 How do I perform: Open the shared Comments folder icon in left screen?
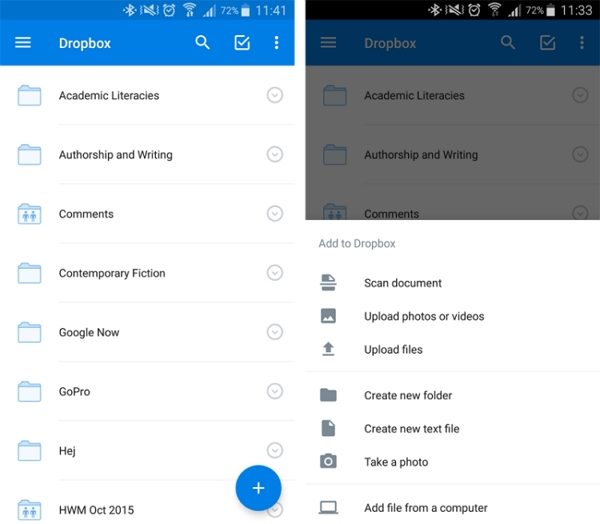[x=29, y=214]
